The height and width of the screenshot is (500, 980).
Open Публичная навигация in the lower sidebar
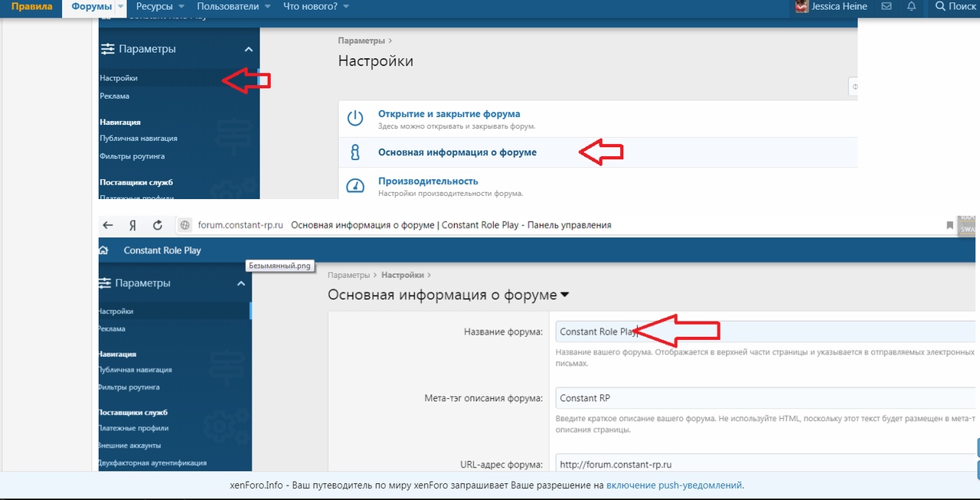pyautogui.click(x=135, y=370)
